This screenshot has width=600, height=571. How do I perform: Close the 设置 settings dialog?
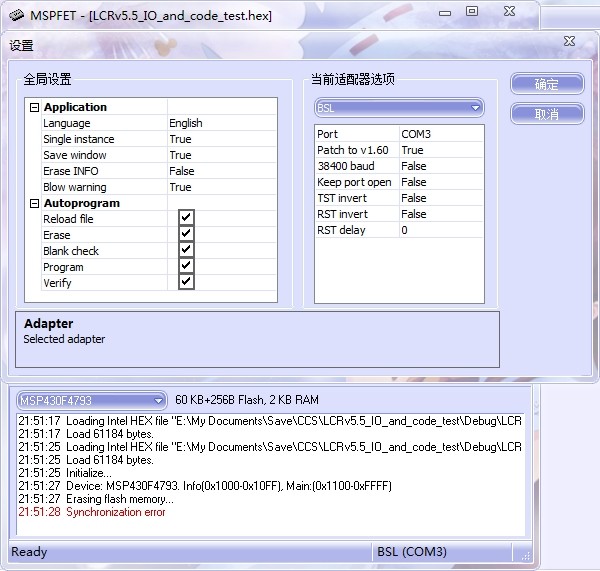coord(569,41)
